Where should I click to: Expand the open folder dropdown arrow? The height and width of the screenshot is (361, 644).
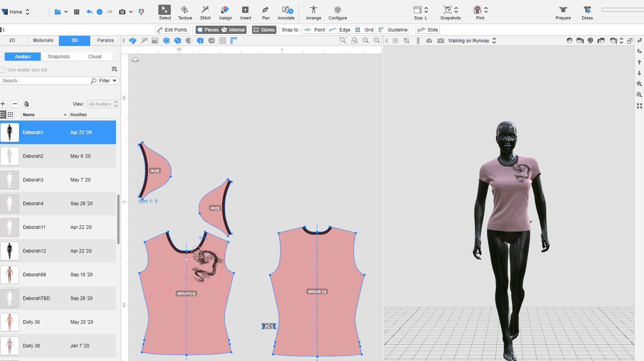pos(66,12)
